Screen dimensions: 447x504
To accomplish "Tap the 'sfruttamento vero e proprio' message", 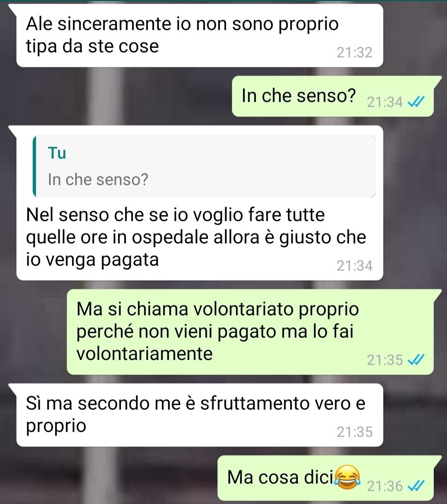I will 199,415.
